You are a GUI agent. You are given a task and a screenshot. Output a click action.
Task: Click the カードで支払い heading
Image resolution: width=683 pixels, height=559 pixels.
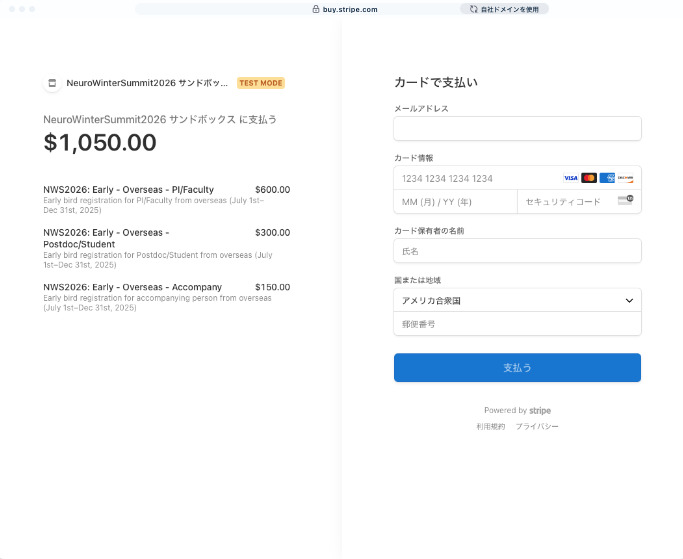point(436,82)
